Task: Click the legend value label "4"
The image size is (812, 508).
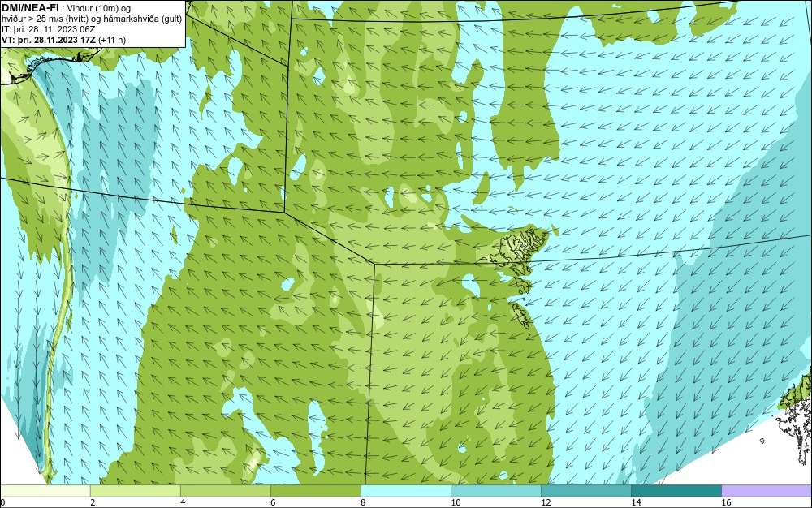Action: click(x=183, y=502)
